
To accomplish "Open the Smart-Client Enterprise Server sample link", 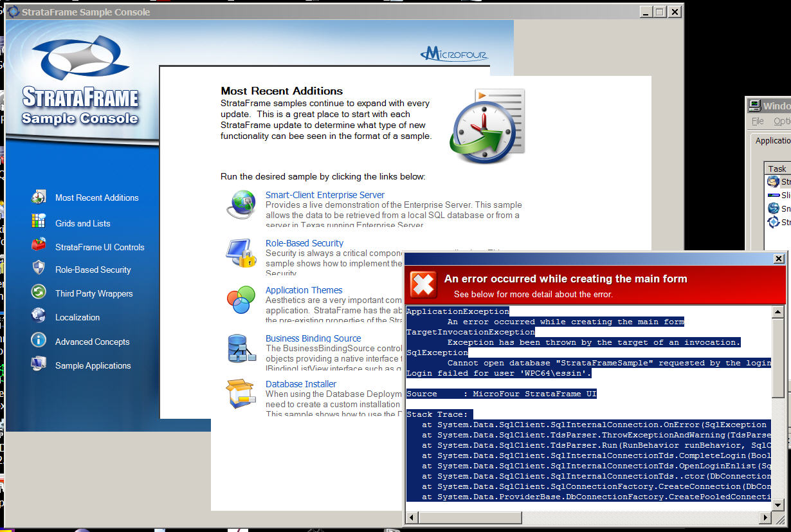I will tap(325, 195).
